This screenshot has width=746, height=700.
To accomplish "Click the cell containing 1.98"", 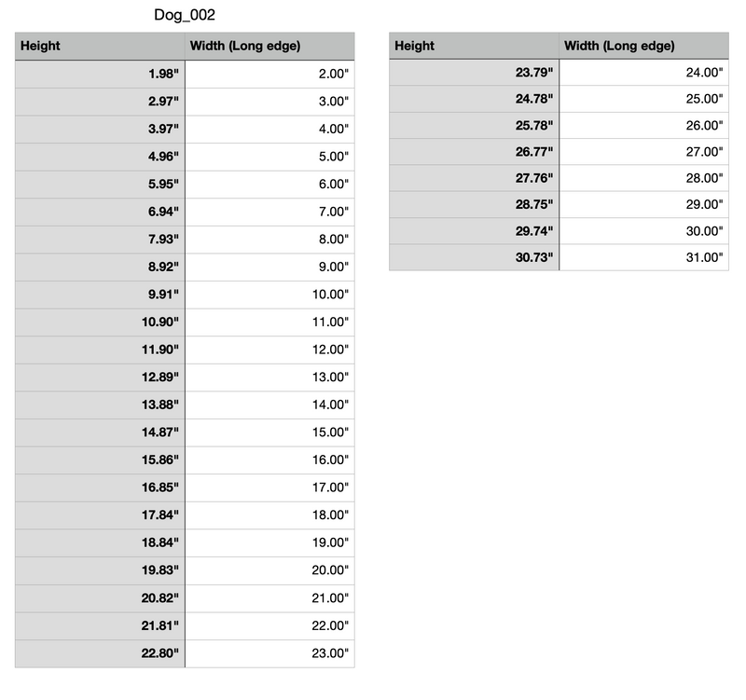I will [100, 74].
